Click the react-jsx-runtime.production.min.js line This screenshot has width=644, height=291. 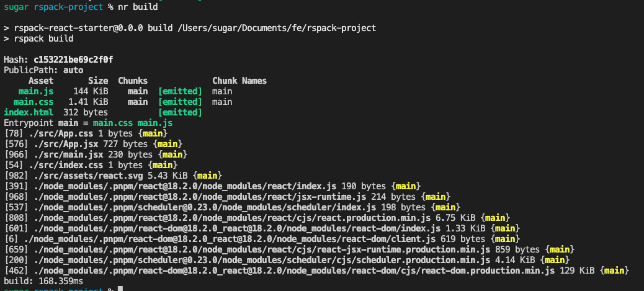click(x=289, y=249)
